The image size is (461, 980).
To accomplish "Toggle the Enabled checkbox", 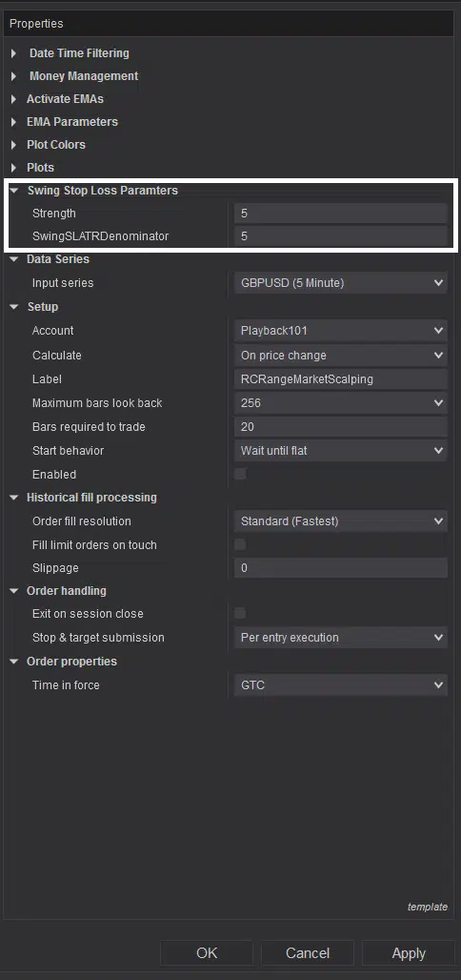I will (240, 474).
